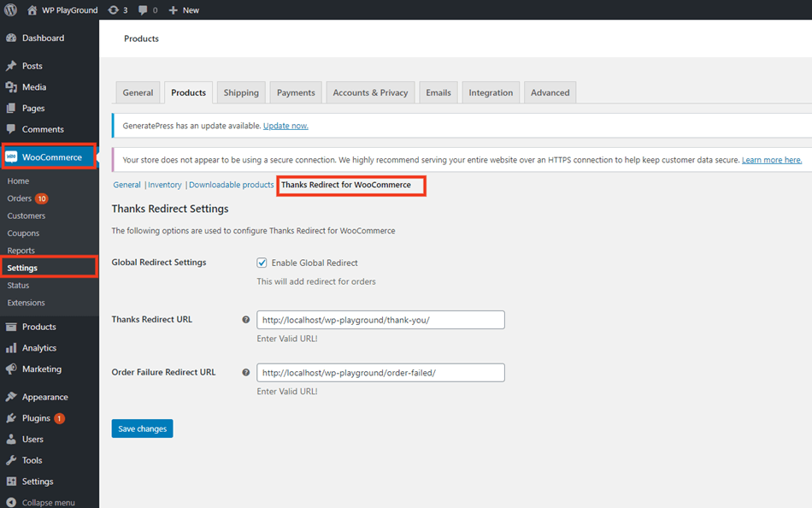Open the Advanced tab
Screen dimensions: 812x508
[550, 92]
